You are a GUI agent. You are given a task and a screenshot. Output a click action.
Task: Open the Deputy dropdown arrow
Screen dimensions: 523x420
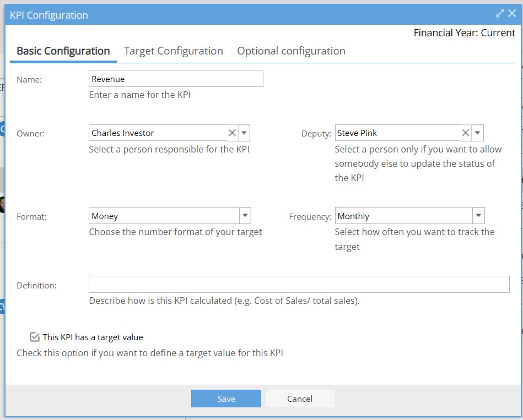478,133
